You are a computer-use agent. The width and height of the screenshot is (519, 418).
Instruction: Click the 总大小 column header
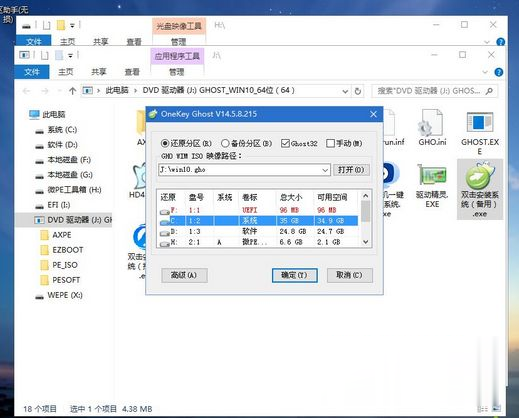[x=294, y=197]
